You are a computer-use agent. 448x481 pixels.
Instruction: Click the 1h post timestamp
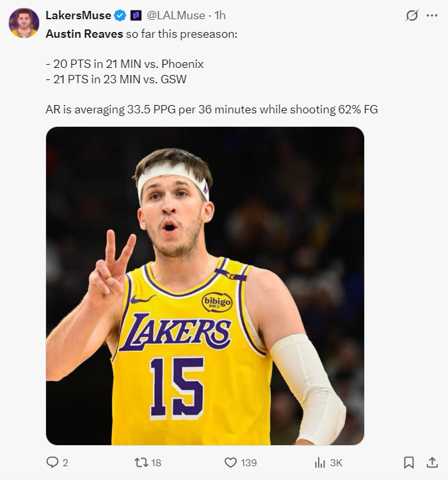tap(220, 15)
